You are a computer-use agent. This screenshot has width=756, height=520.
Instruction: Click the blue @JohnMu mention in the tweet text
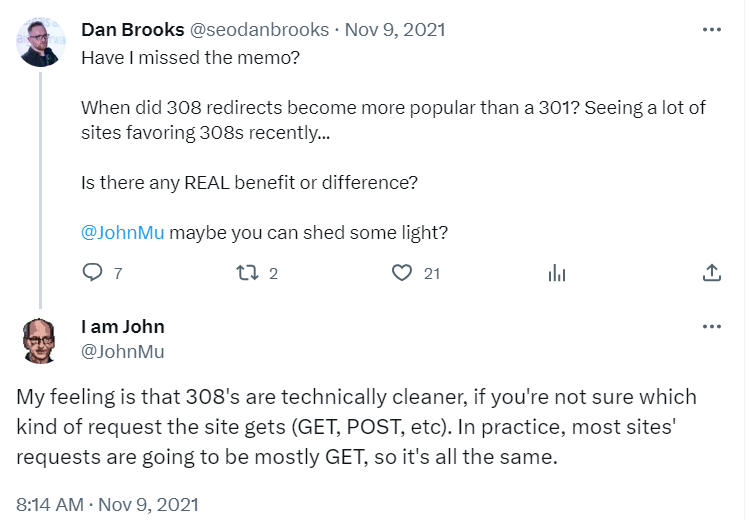coord(122,232)
